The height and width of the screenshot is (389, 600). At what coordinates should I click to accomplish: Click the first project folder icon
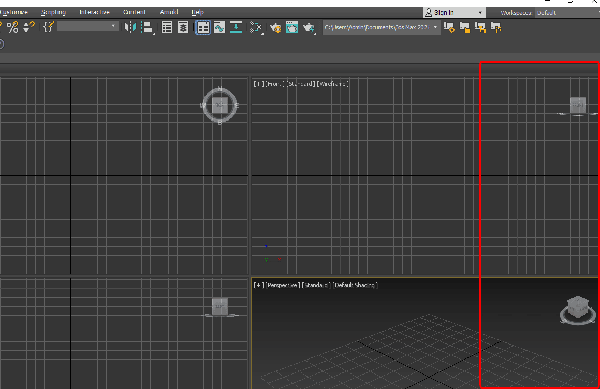pos(449,27)
